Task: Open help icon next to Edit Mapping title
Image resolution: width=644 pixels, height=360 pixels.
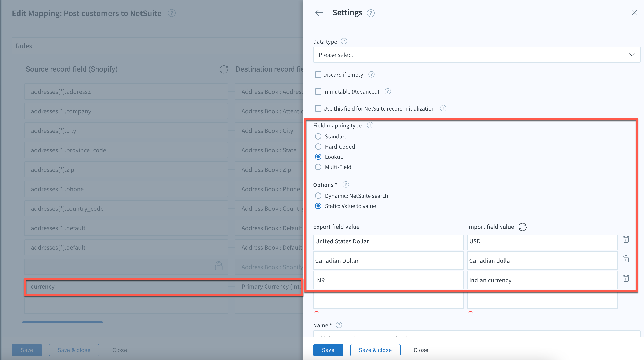Action: (x=172, y=13)
